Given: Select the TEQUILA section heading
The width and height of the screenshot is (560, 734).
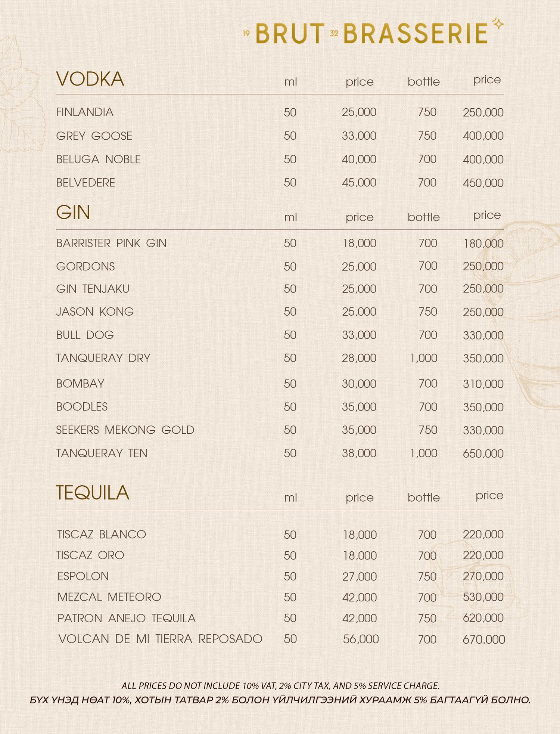Looking at the screenshot, I should click(x=93, y=493).
